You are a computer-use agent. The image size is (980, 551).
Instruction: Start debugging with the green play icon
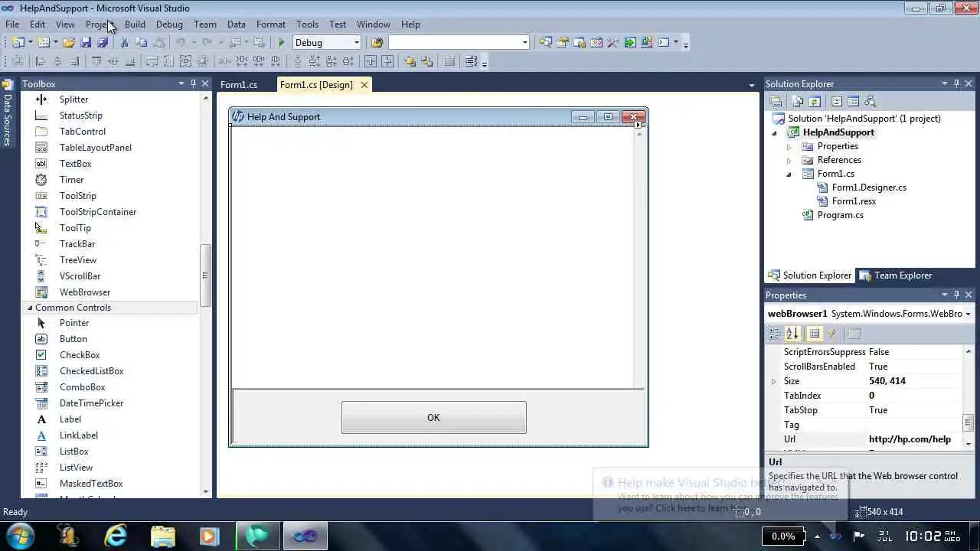[x=282, y=43]
